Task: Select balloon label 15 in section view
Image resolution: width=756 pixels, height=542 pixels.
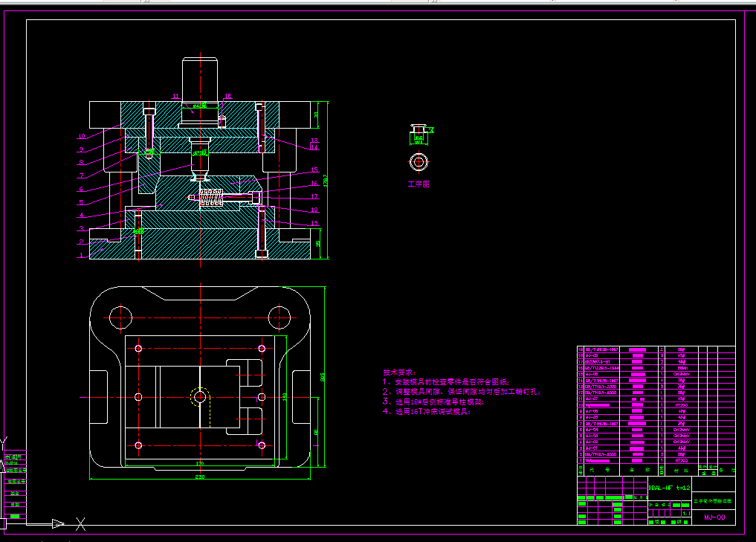Action: tap(314, 170)
